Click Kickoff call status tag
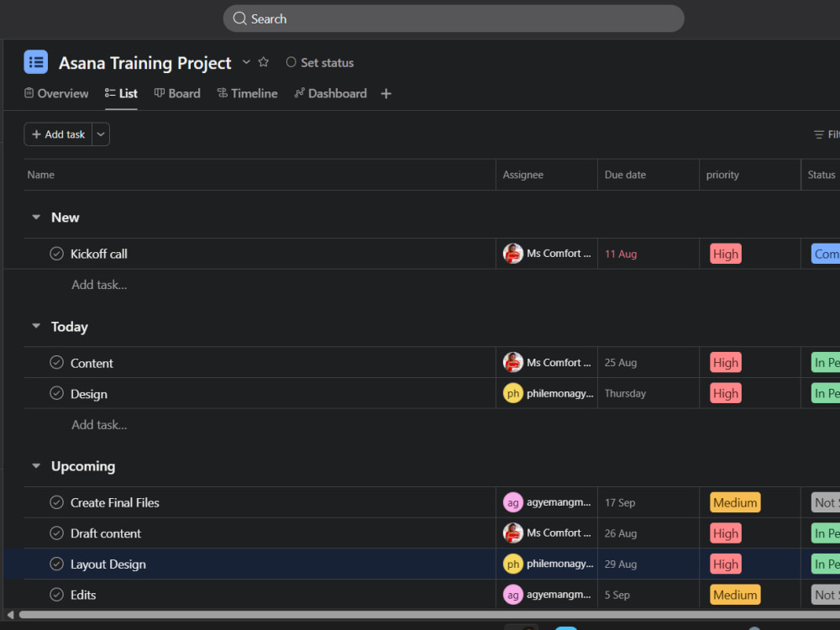Image resolution: width=840 pixels, height=630 pixels. [826, 254]
